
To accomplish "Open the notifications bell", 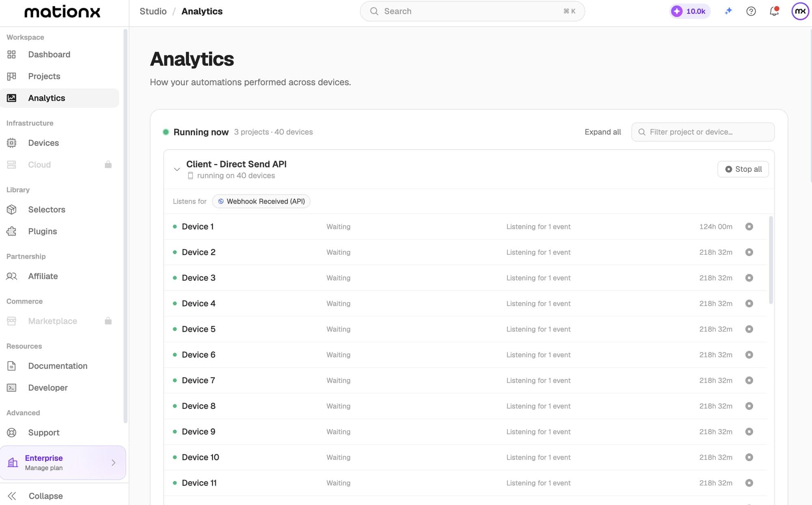I will [774, 11].
